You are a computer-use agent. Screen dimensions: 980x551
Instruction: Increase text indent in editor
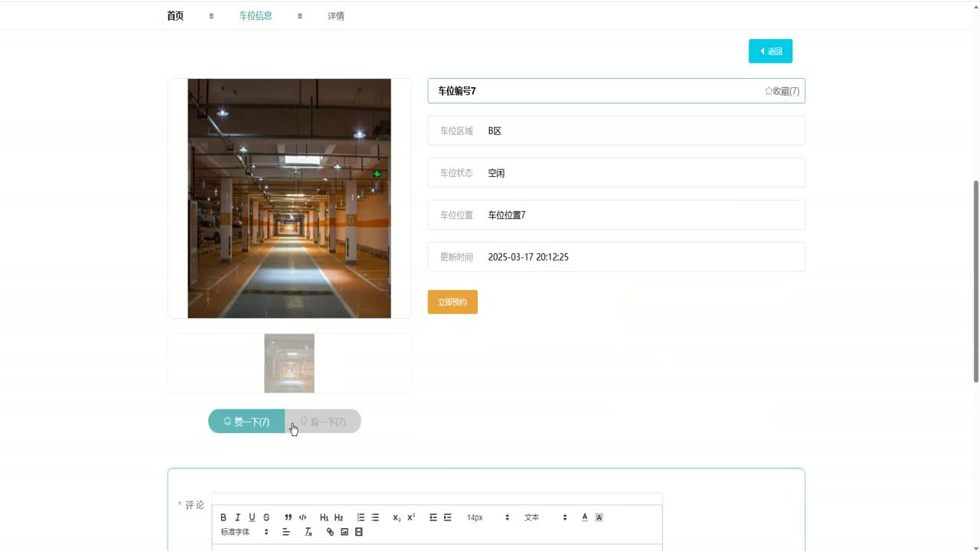[448, 517]
